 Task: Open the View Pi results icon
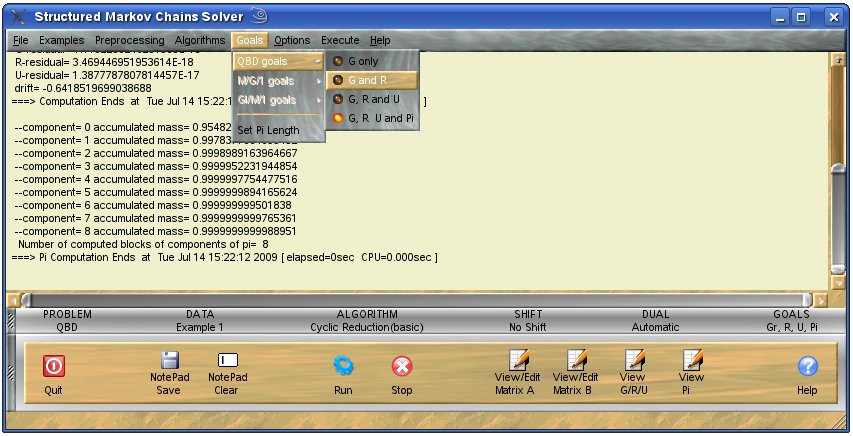pos(691,361)
